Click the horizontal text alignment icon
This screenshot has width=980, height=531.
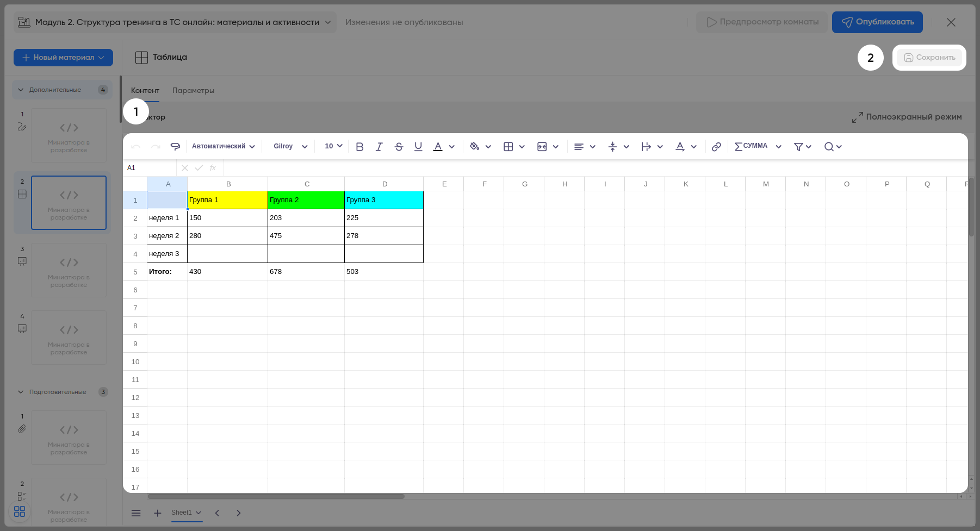579,147
